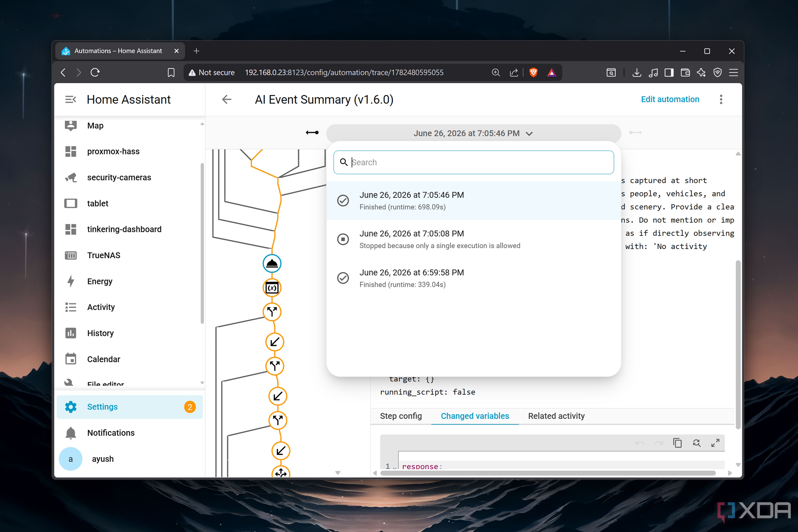
Task: Select trace from 6:59:58 PM
Action: [x=473, y=278]
